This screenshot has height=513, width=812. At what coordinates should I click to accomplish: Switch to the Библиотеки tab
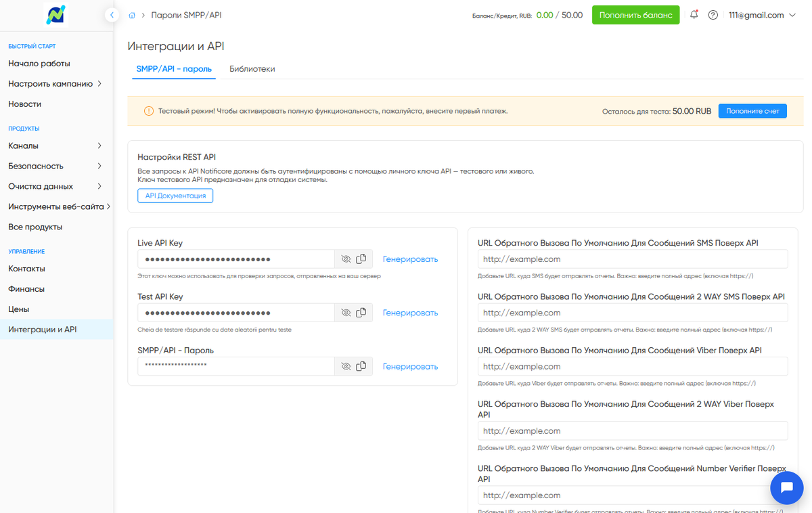[x=252, y=69]
